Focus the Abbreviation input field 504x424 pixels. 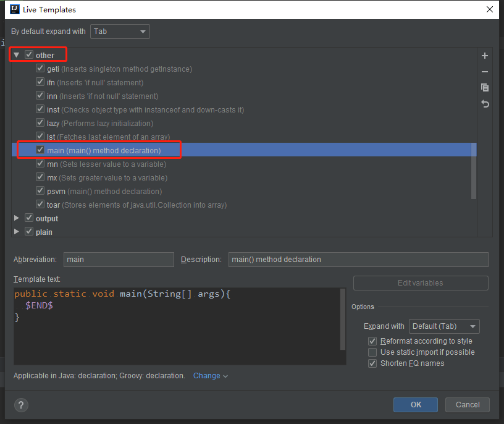pyautogui.click(x=119, y=260)
